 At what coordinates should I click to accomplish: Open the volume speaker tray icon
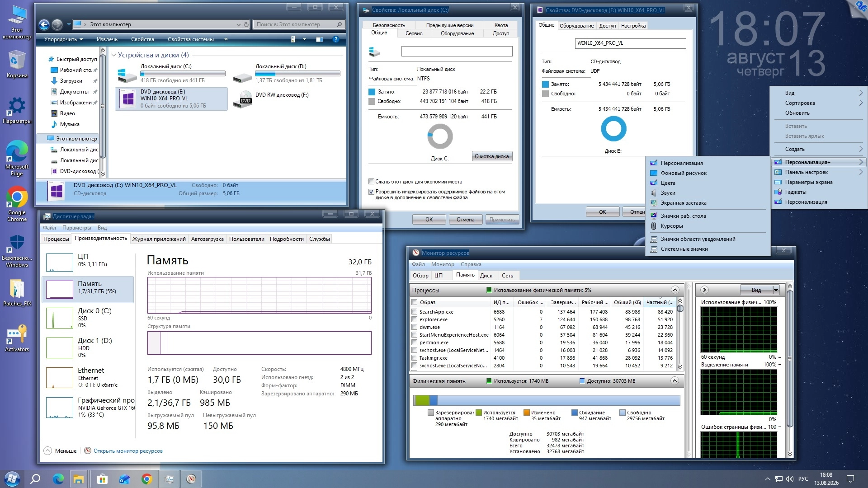(x=790, y=479)
